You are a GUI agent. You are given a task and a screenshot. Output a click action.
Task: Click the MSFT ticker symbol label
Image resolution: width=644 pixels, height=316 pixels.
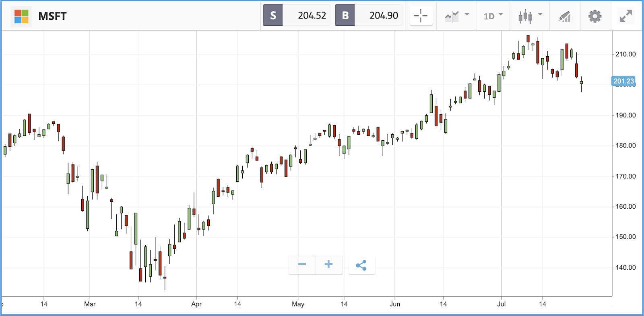tap(52, 16)
